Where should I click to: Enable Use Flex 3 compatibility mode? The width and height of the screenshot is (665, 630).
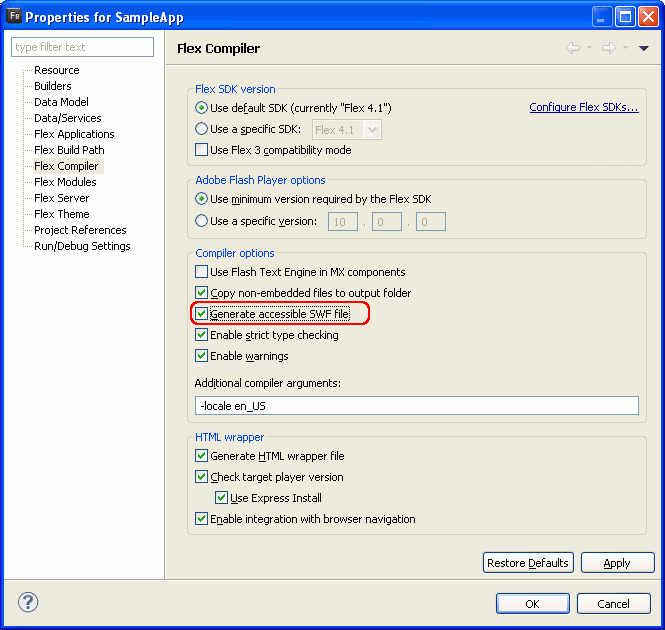(x=201, y=150)
